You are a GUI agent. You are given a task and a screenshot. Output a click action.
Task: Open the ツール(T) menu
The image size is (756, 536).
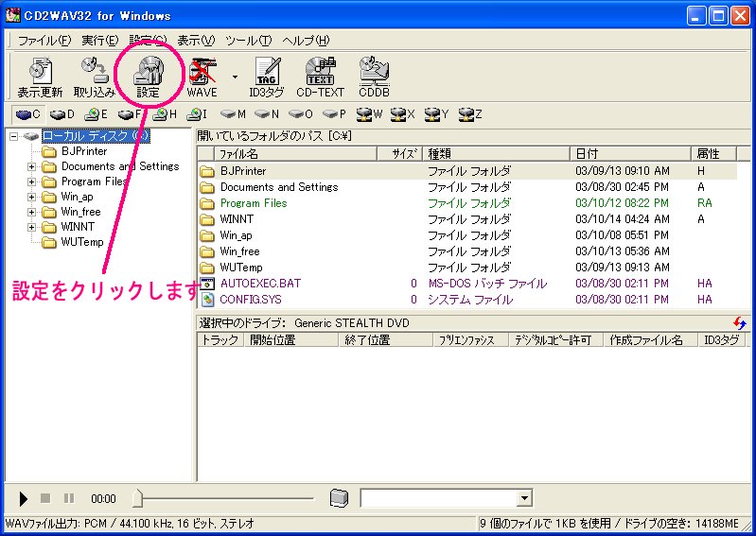coord(249,41)
